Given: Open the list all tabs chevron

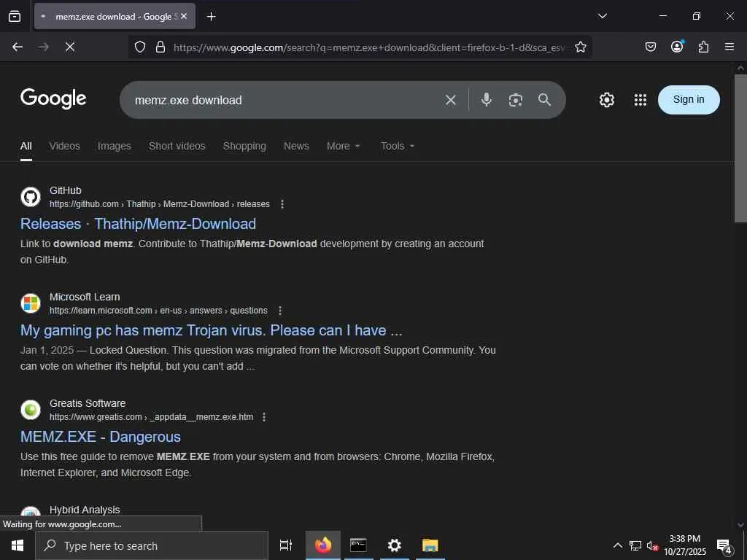Looking at the screenshot, I should tap(602, 16).
